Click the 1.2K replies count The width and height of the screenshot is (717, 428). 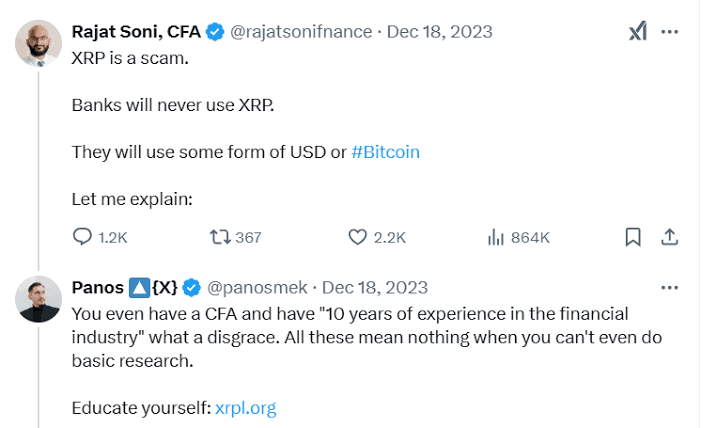pos(114,237)
